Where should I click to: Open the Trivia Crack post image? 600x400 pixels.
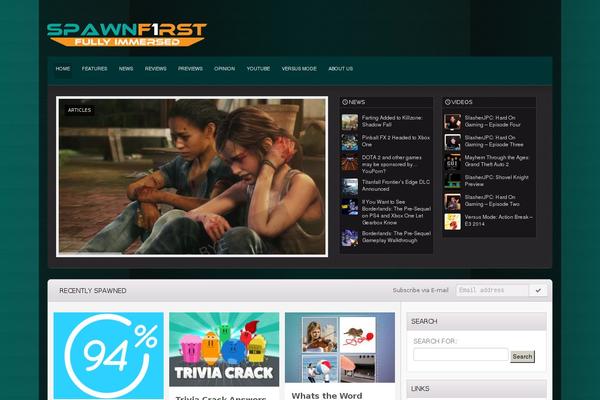point(224,349)
